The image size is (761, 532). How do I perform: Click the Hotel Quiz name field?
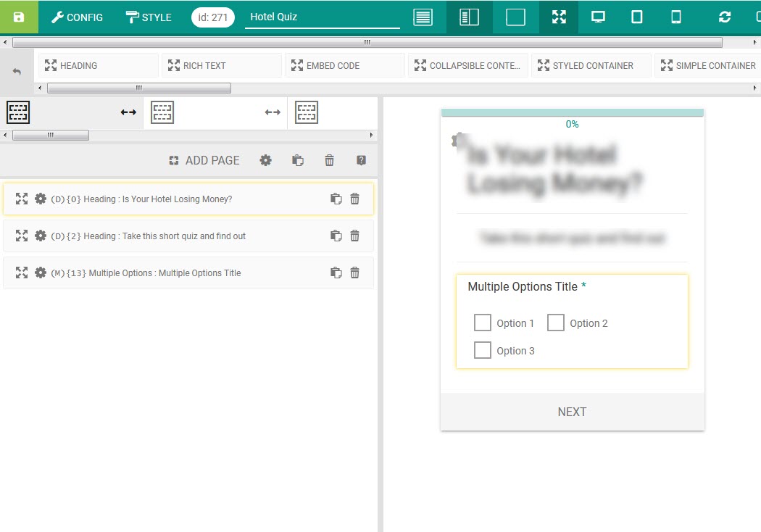pyautogui.click(x=323, y=17)
